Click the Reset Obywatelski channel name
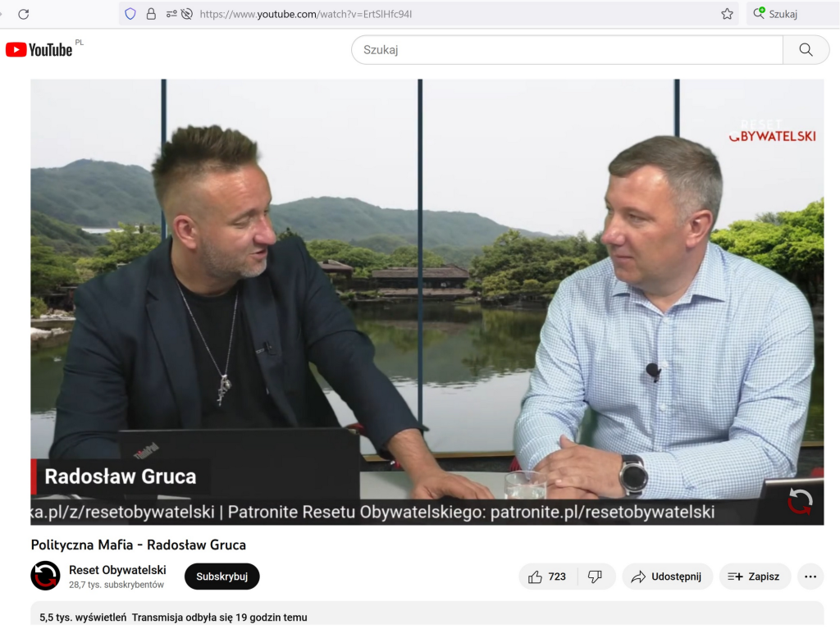 117,570
